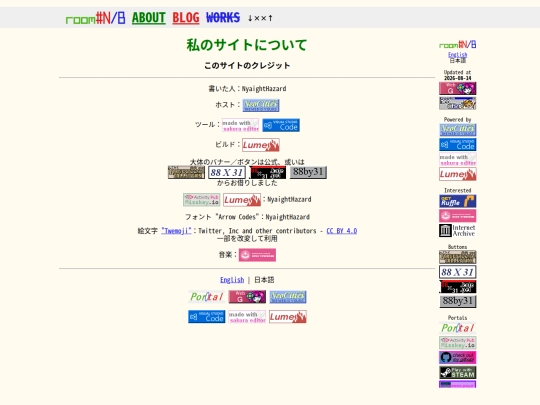Select 日本語 below the credits
Screen dimensions: 540x405
264,280
